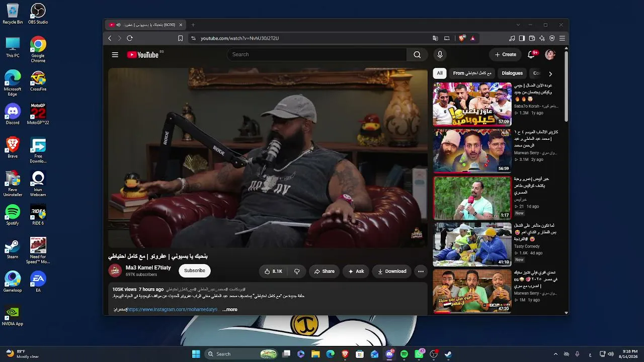Open Brave VPN icon
The width and height of the screenshot is (644, 362).
pos(552,38)
